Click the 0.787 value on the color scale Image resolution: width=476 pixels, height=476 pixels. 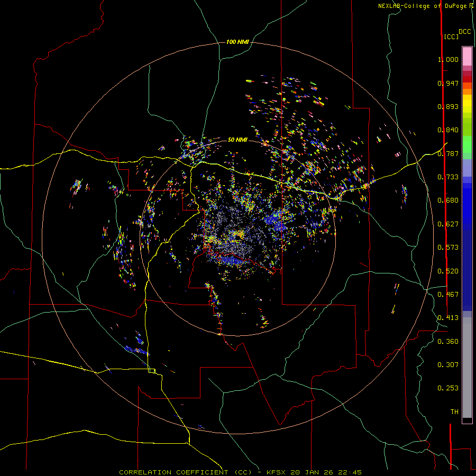pos(448,153)
